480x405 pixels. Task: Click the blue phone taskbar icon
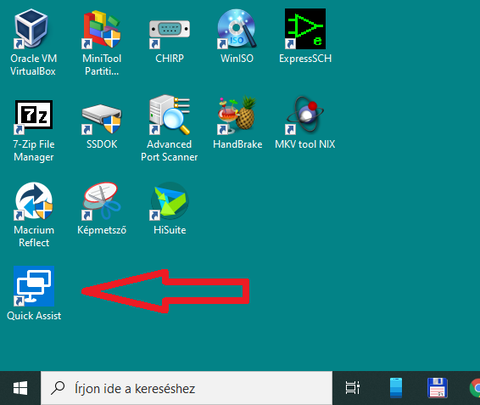(x=396, y=388)
